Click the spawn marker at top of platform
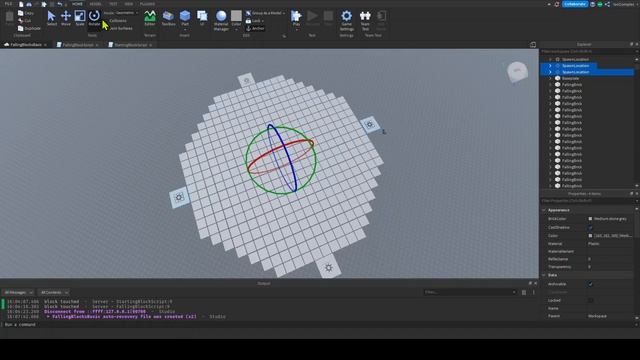Screen dimensions: 640x360 [246, 80]
